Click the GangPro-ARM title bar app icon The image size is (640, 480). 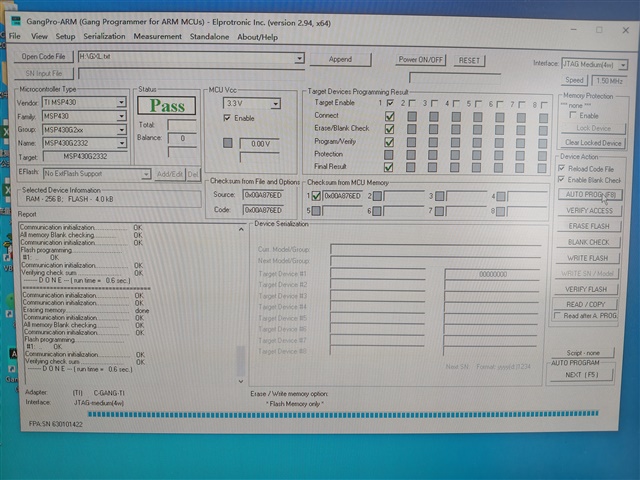pos(16,21)
